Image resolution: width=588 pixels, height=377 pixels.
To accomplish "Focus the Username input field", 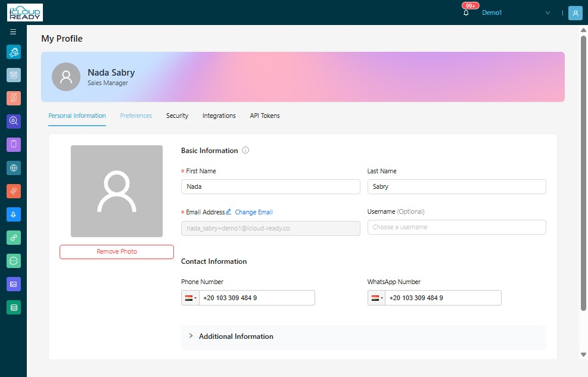I will pyautogui.click(x=456, y=227).
